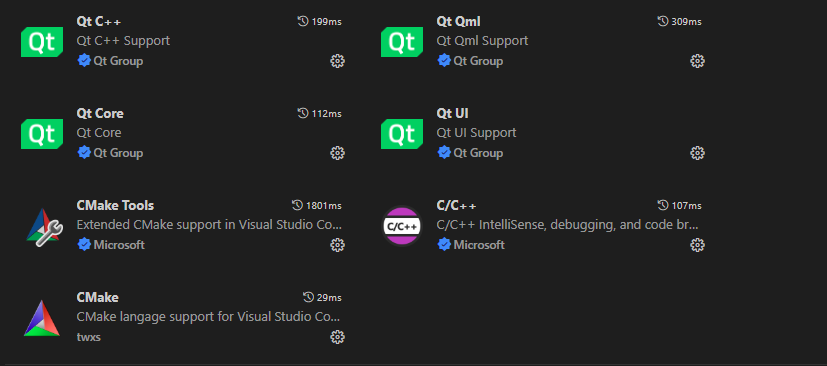Viewport: 827px width, 366px height.
Task: Click the CMake triangle logo by twxs
Action: (x=42, y=318)
